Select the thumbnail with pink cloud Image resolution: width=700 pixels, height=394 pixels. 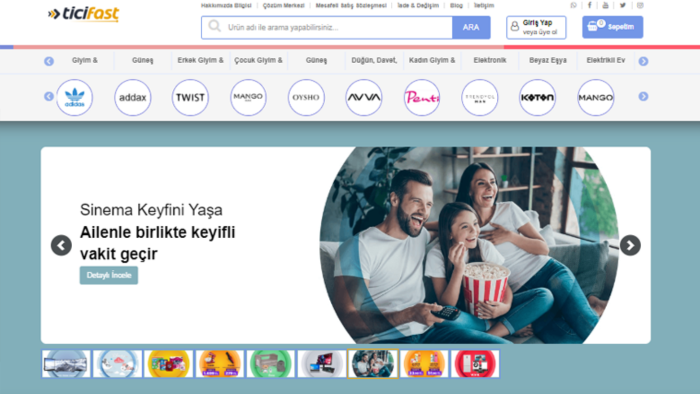[117, 364]
